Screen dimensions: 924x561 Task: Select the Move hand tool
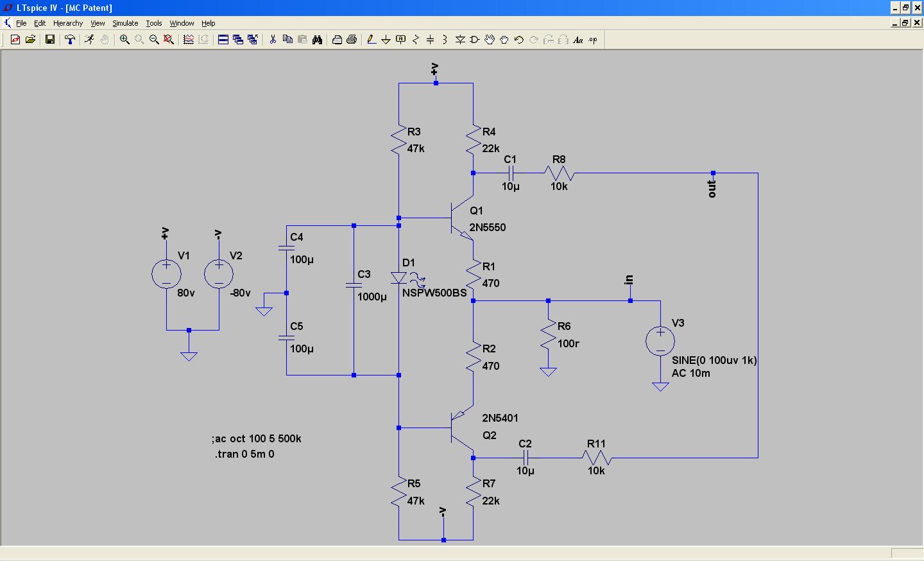[x=490, y=40]
